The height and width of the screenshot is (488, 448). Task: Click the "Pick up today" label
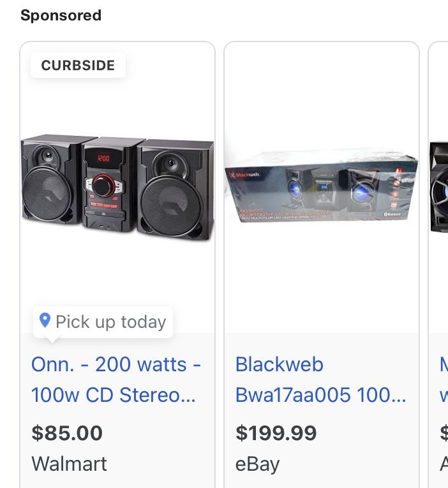(110, 322)
